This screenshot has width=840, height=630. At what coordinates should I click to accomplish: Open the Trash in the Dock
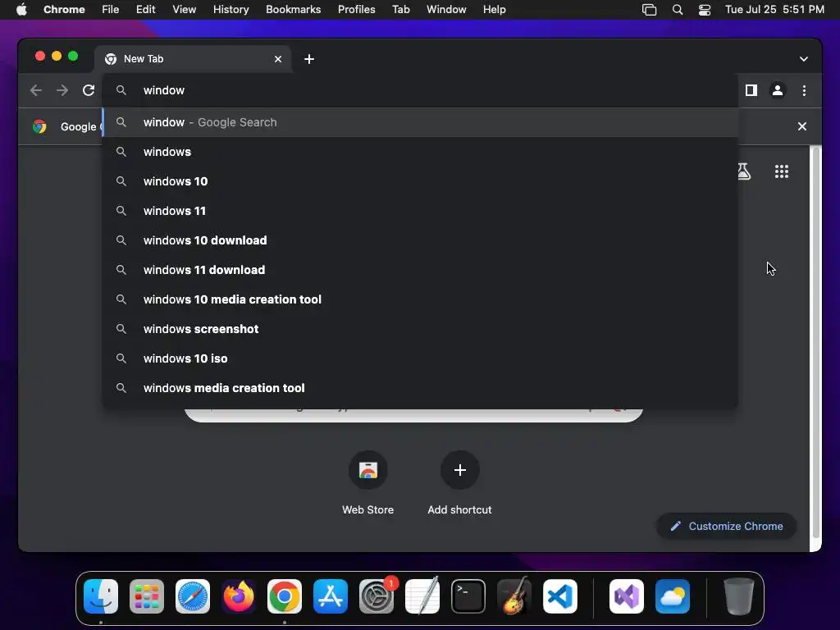[x=739, y=596]
